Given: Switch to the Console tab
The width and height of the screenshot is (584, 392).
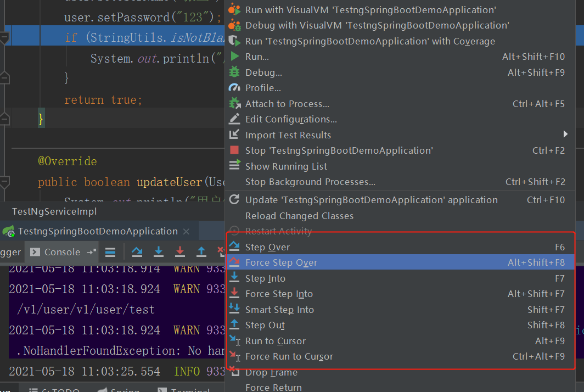Looking at the screenshot, I should (x=62, y=252).
